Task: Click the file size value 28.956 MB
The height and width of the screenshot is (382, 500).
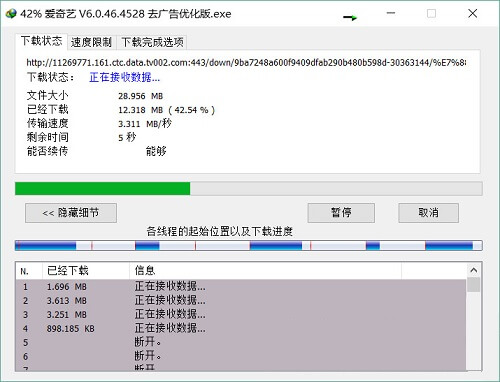Action: tap(140, 96)
